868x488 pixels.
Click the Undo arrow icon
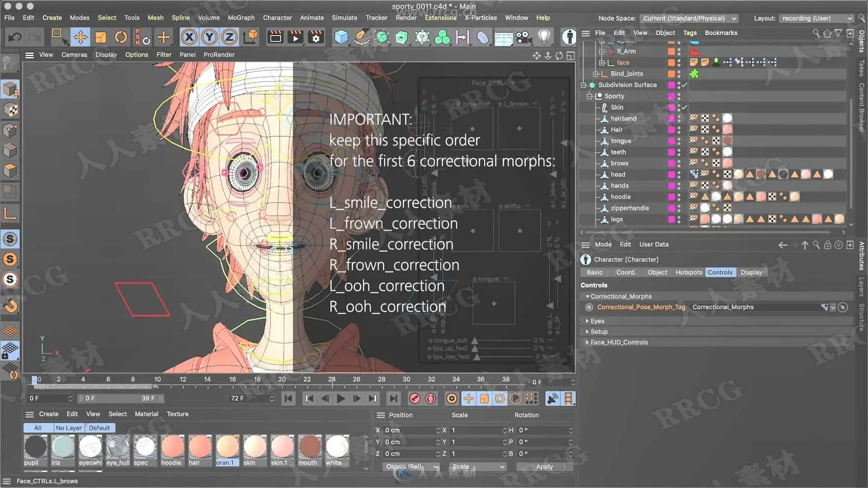click(14, 37)
